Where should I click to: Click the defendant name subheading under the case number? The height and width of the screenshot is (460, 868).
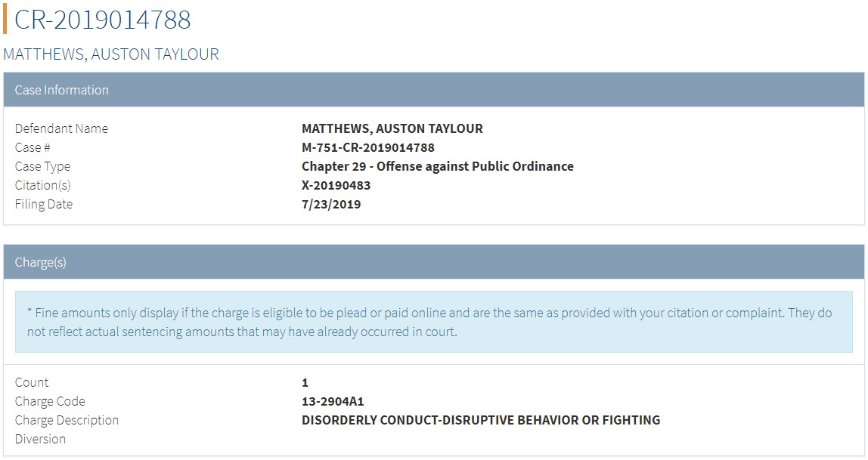pyautogui.click(x=111, y=54)
